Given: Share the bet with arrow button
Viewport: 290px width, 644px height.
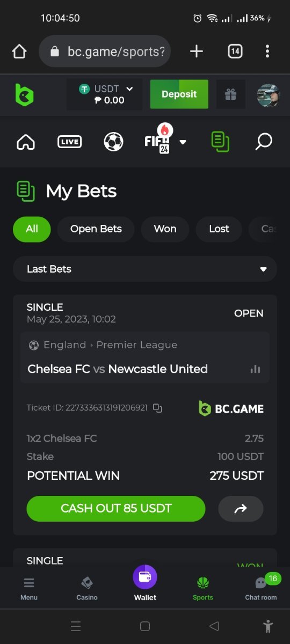Looking at the screenshot, I should (x=241, y=509).
